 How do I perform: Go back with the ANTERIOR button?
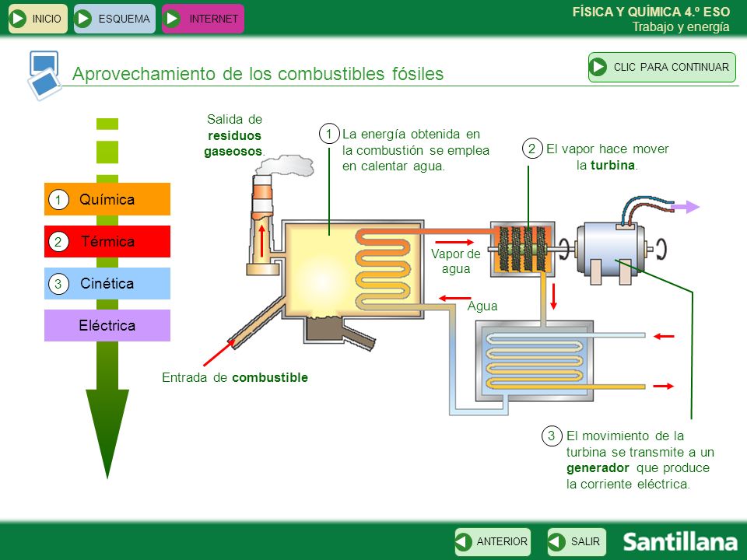pyautogui.click(x=493, y=541)
